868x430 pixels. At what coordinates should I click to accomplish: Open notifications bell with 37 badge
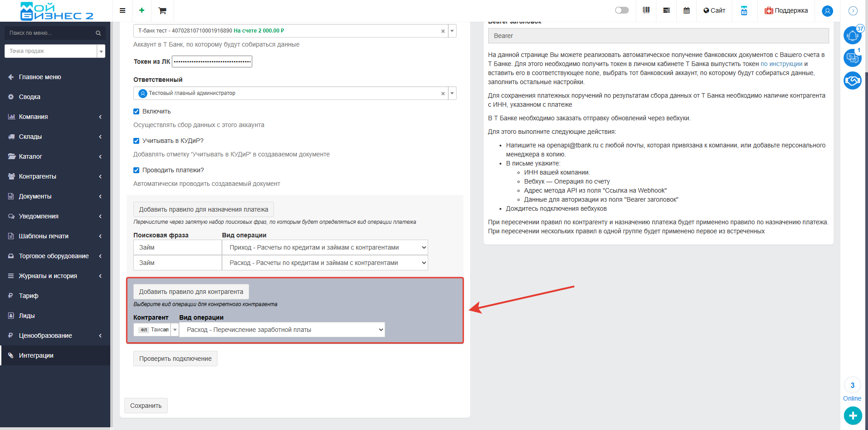click(x=852, y=35)
